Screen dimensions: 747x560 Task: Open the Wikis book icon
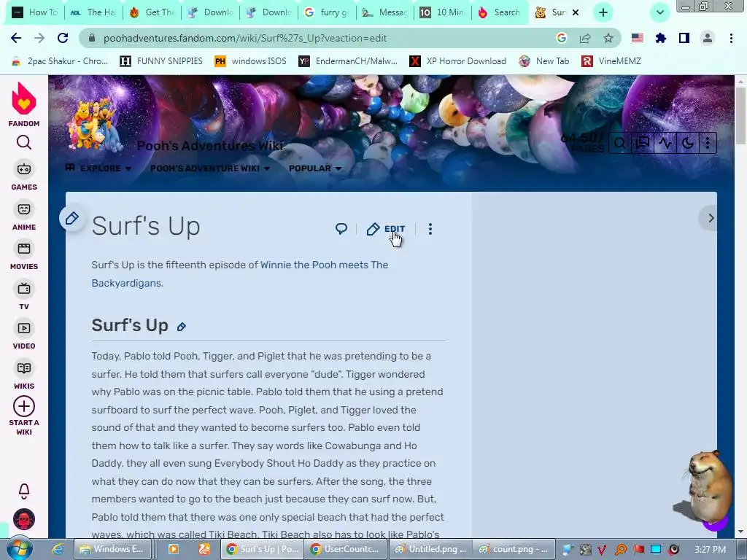click(24, 368)
